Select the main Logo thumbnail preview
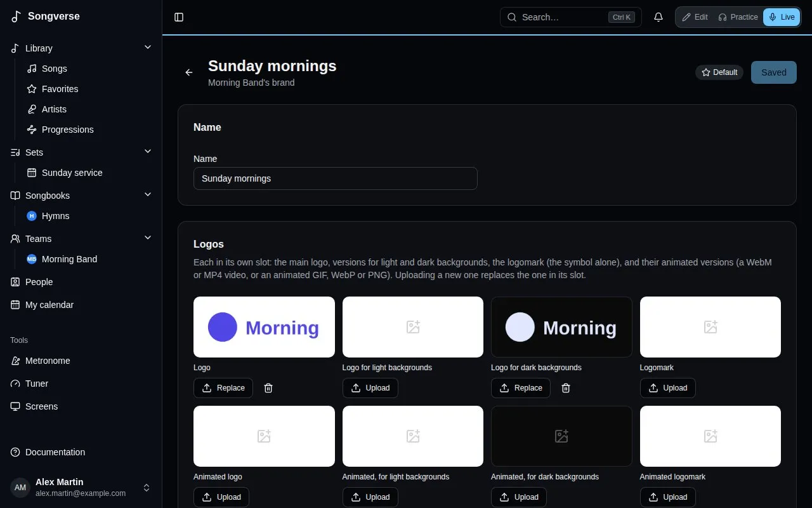 tap(264, 327)
